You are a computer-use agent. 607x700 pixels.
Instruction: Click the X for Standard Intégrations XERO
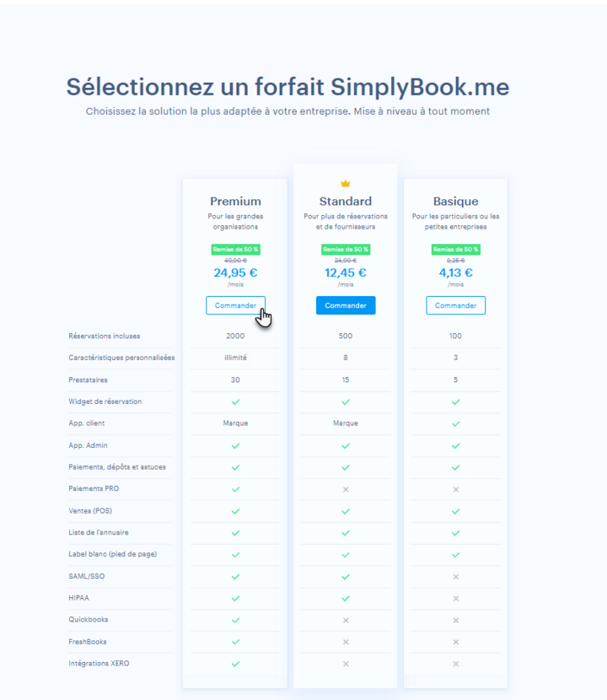point(345,664)
